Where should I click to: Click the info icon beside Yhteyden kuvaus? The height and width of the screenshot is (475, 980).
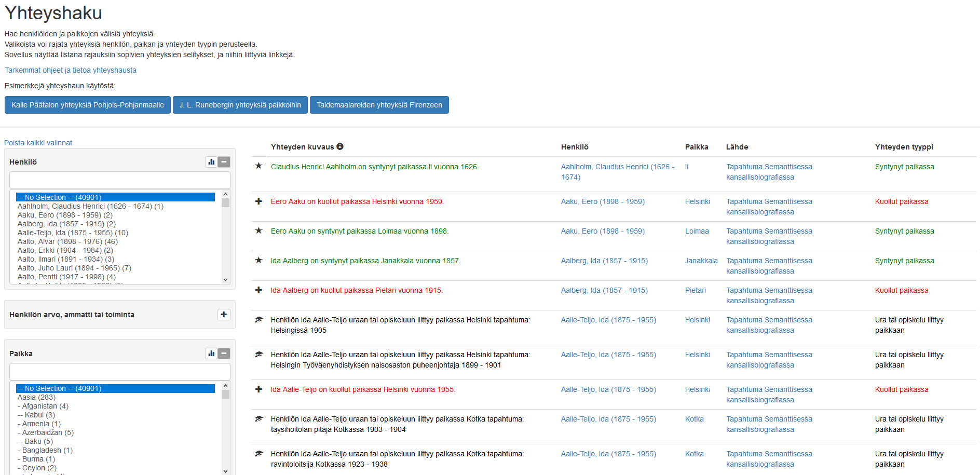pyautogui.click(x=340, y=146)
